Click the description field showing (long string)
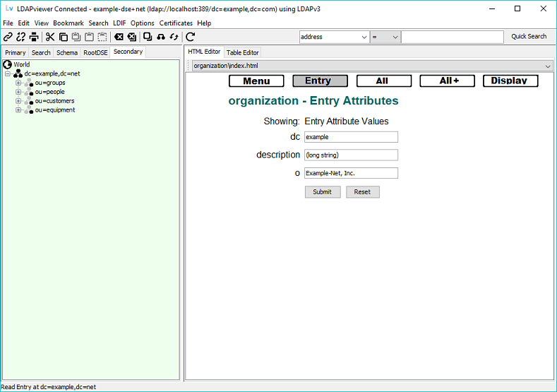 tap(351, 155)
